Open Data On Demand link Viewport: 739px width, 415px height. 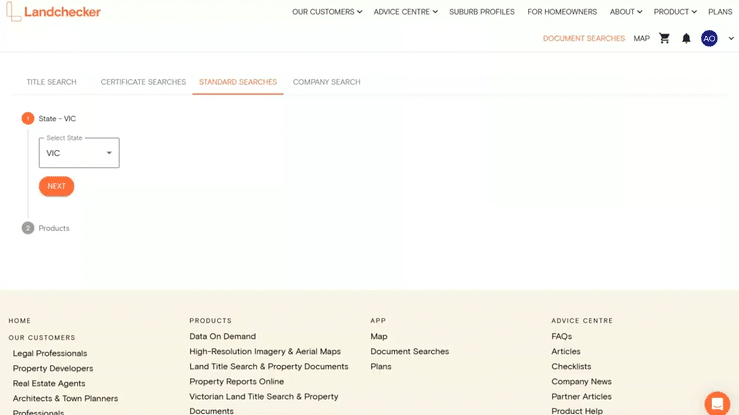[222, 336]
